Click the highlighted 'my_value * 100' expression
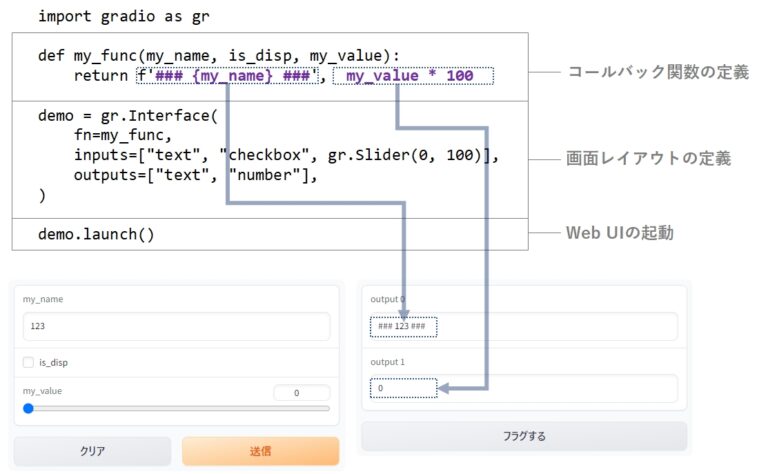 point(412,76)
